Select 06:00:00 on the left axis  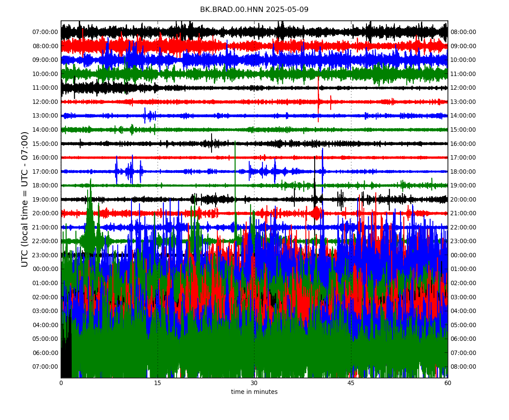point(46,353)
